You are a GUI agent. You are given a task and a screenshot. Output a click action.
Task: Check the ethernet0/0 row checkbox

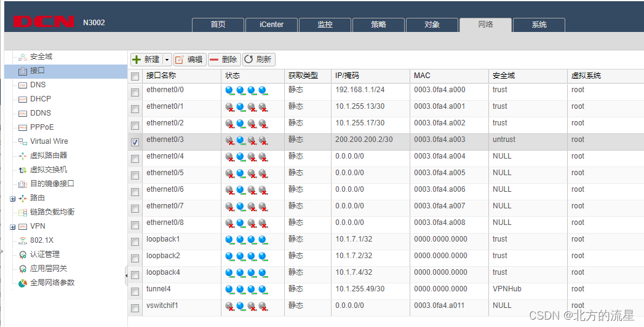(x=135, y=92)
